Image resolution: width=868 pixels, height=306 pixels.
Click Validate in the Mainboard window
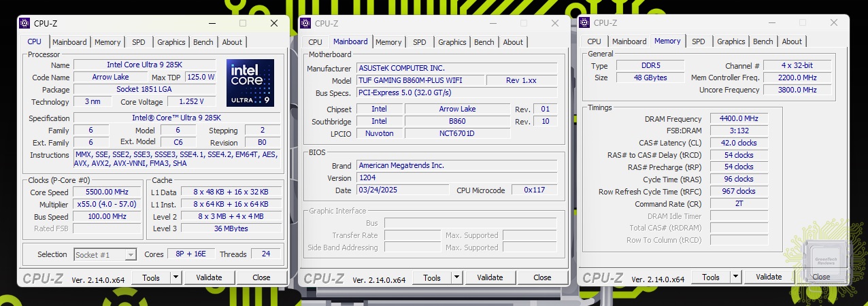pos(490,277)
